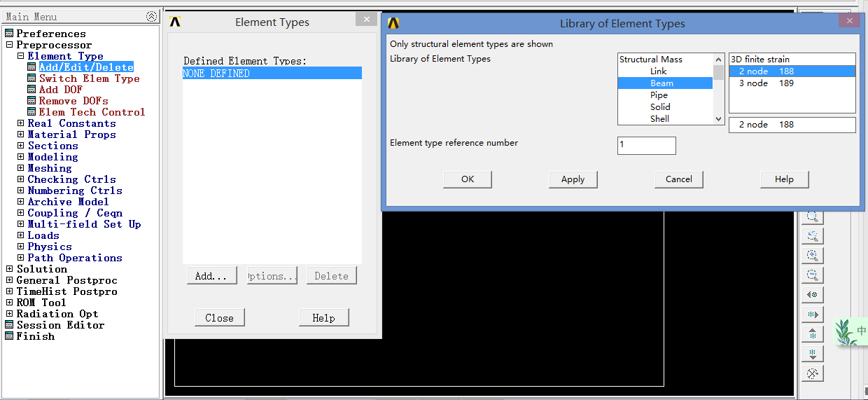Expand the Checking Ctrls node
Image resolution: width=868 pixels, height=400 pixels.
[x=20, y=179]
